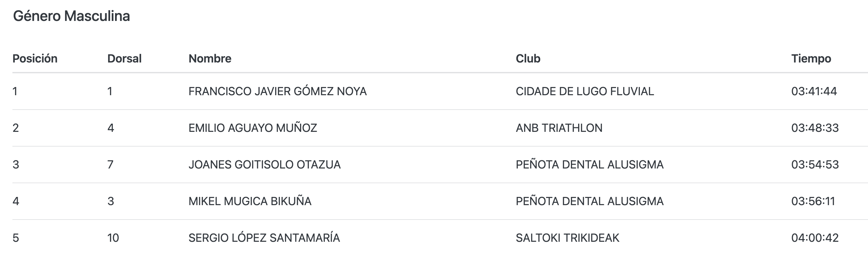Select Joanes Goitisolo Otazua name
This screenshot has width=868, height=265.
click(x=264, y=165)
